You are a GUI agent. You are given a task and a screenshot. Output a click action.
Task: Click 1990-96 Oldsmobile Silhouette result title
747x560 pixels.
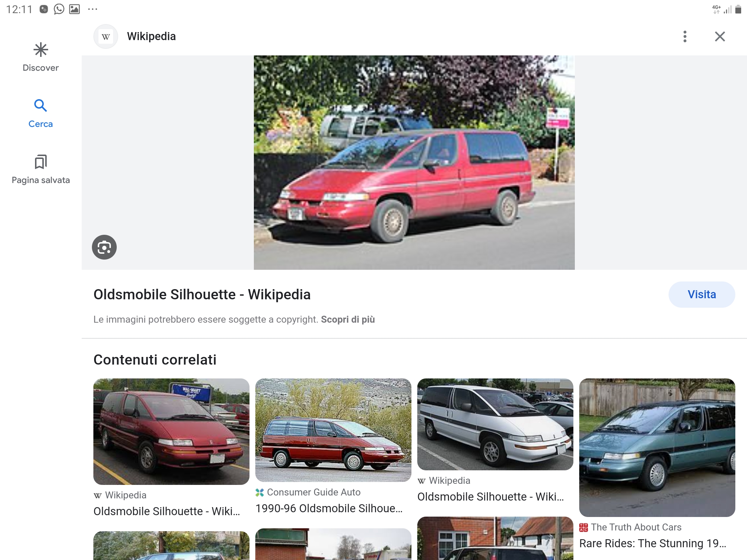coord(329,508)
